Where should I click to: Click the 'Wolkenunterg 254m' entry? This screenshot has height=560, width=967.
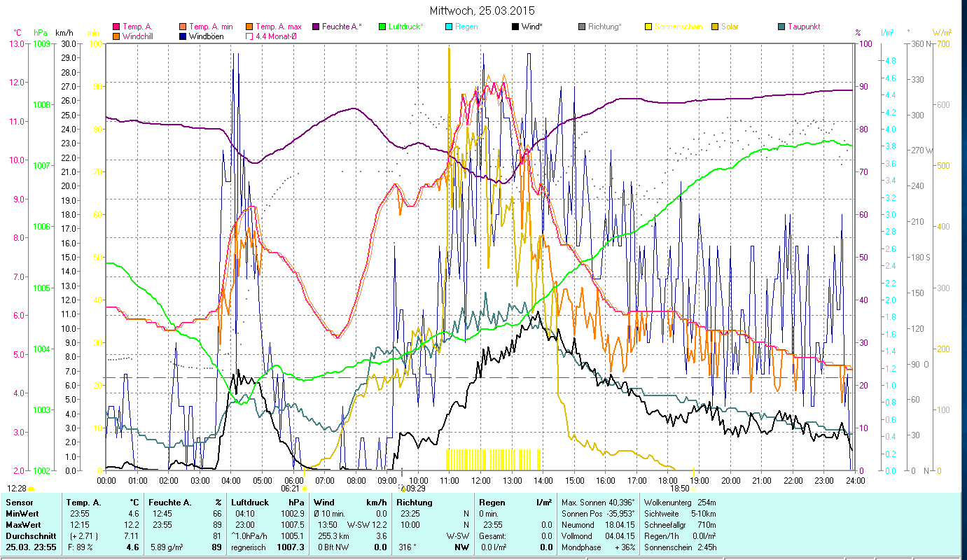click(679, 503)
